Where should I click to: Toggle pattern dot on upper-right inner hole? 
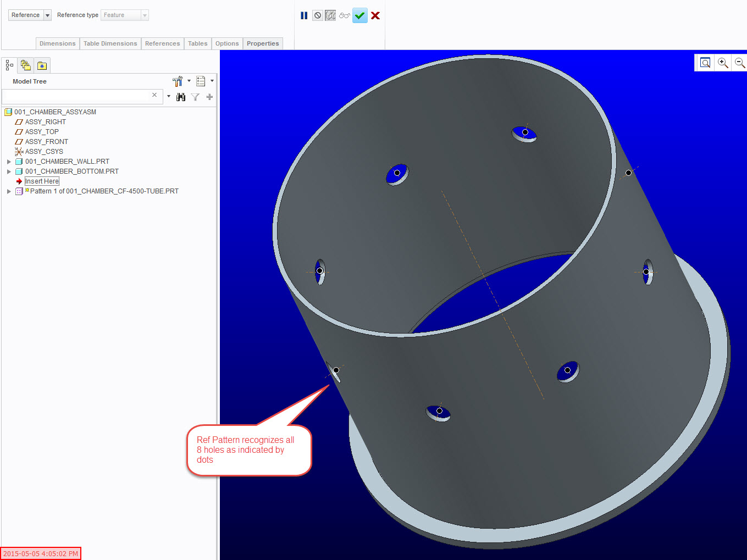(x=525, y=132)
